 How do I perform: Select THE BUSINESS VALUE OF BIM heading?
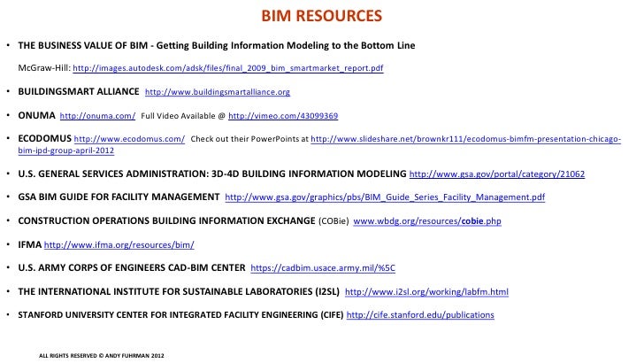click(x=217, y=45)
